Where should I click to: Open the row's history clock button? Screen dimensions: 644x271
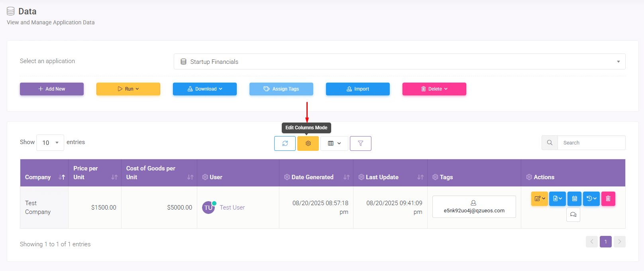point(591,198)
